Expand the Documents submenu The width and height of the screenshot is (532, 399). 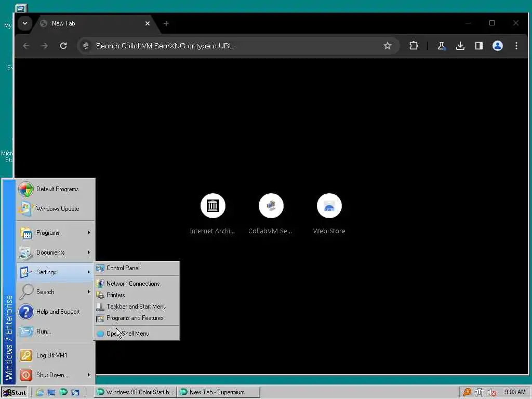click(55, 252)
